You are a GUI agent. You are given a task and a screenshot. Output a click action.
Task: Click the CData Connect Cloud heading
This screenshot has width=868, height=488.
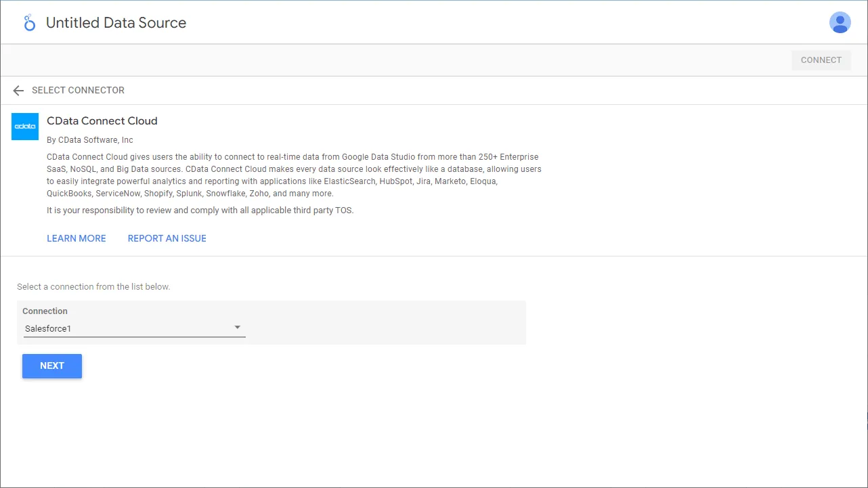point(102,121)
